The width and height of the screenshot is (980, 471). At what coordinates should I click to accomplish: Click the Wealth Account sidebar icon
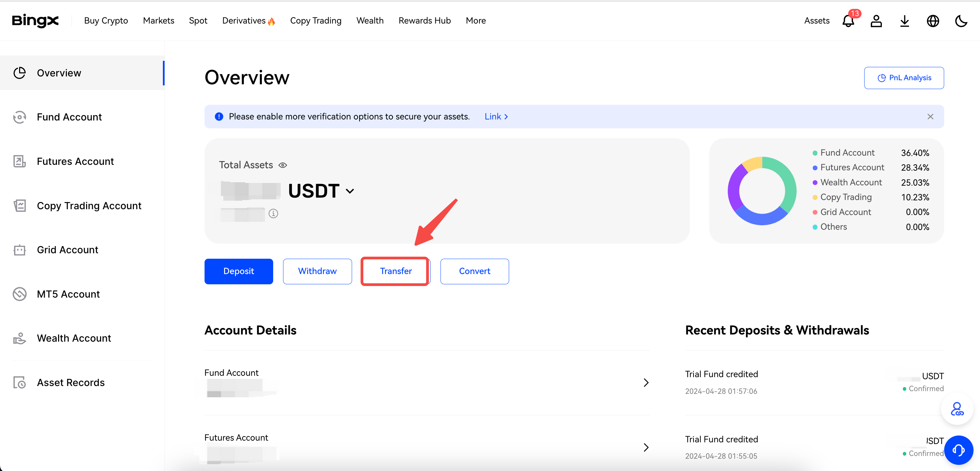click(x=19, y=338)
